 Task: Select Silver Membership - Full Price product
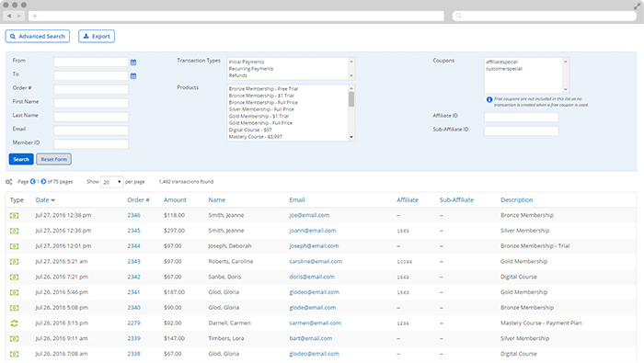point(261,109)
